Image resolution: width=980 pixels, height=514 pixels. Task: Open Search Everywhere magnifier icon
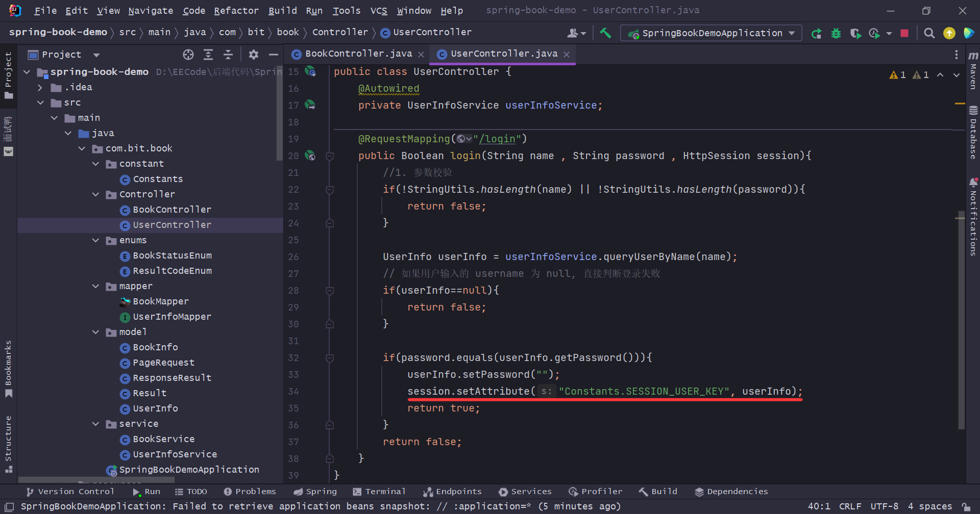coord(929,33)
